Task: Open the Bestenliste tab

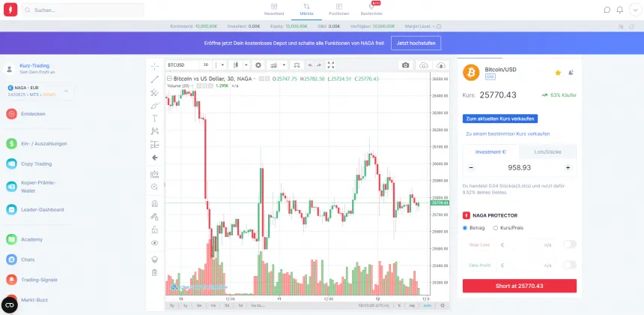Action: [x=371, y=10]
